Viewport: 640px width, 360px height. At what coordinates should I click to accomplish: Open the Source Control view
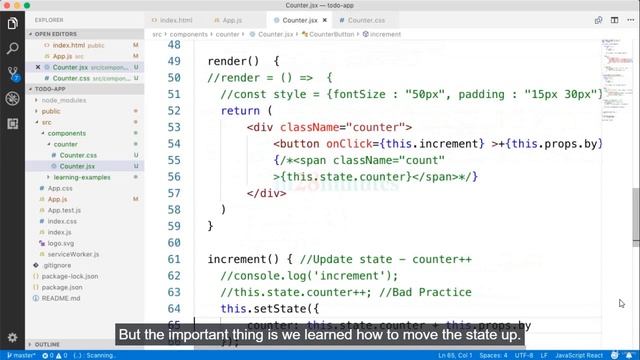(x=13, y=73)
